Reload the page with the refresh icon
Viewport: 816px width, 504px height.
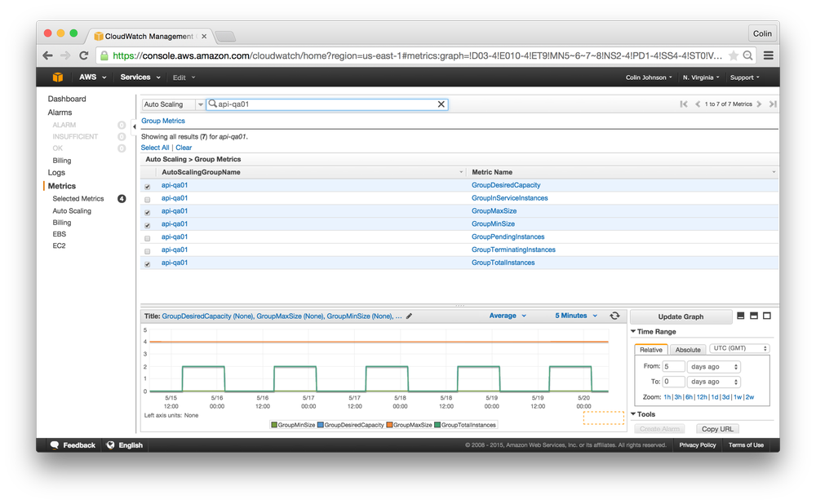tap(84, 55)
